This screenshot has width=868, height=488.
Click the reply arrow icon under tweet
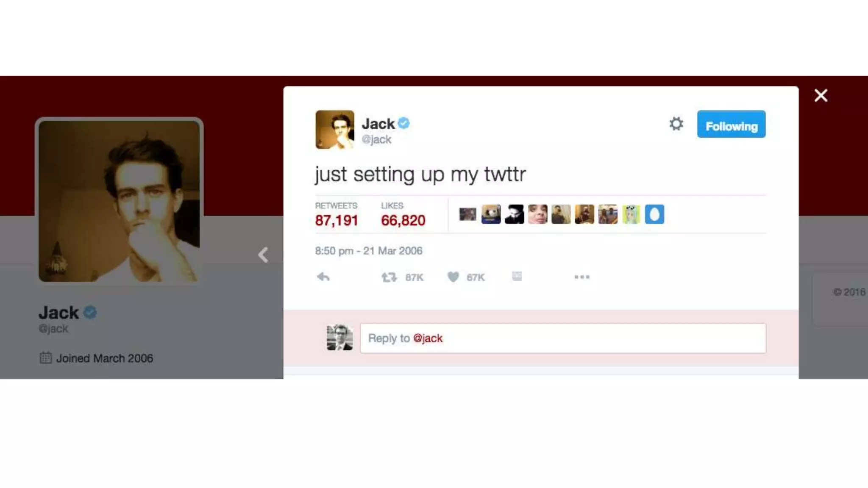tap(323, 277)
